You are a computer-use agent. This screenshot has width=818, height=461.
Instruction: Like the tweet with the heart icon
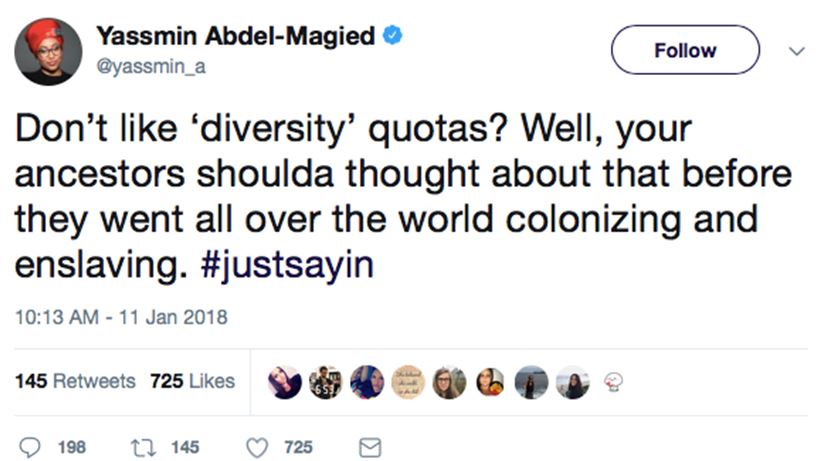pyautogui.click(x=256, y=446)
